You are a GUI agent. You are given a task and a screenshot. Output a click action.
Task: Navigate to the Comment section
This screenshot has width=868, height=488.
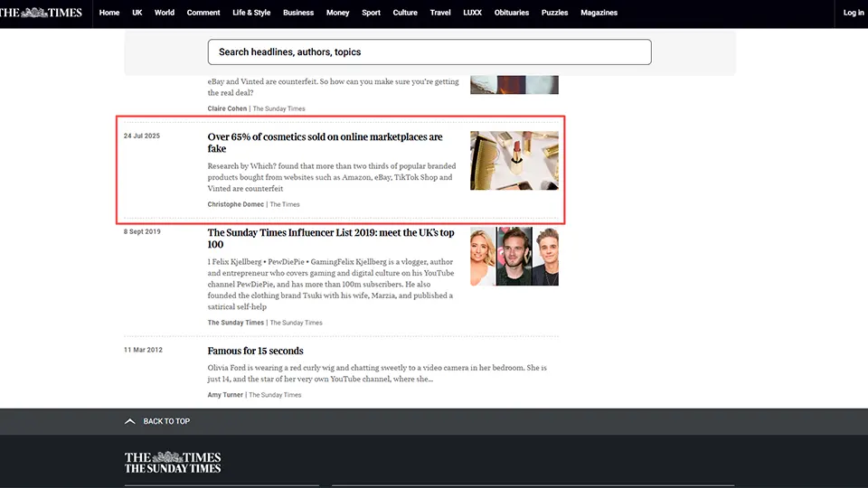203,12
